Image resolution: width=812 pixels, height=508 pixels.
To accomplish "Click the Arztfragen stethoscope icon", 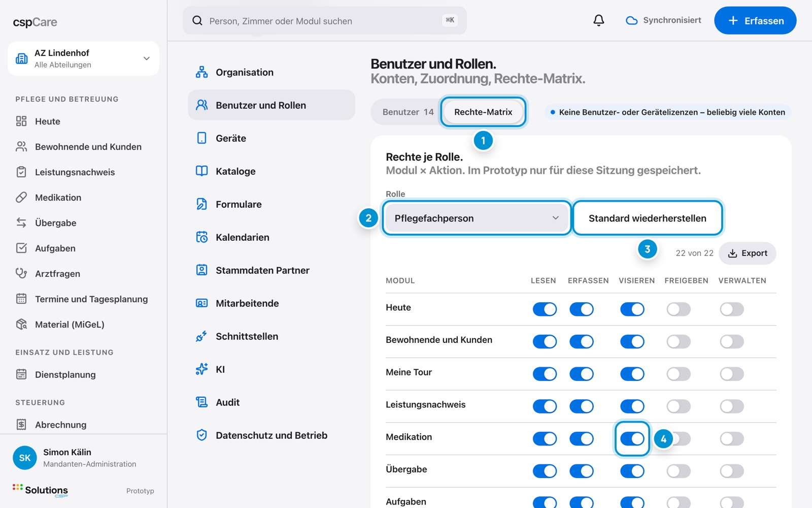I will pos(21,274).
